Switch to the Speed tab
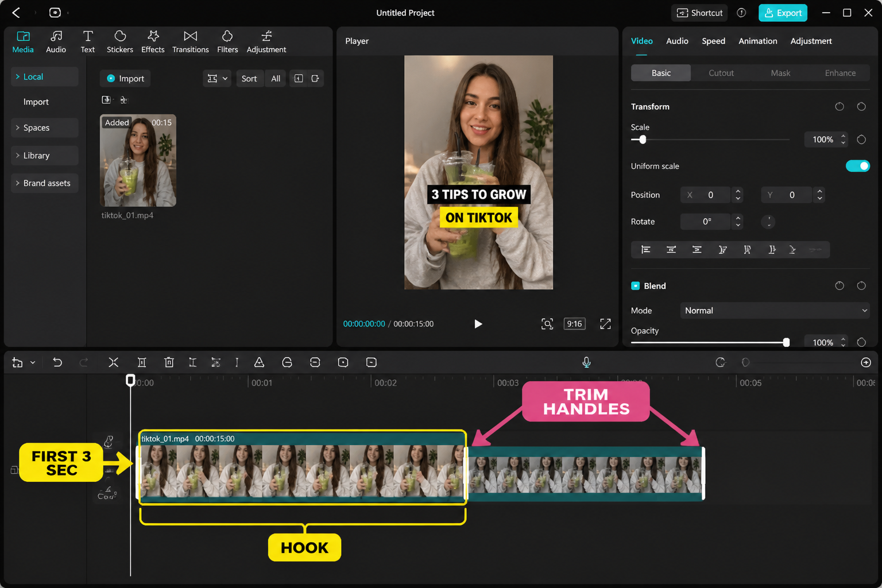 [x=713, y=41]
